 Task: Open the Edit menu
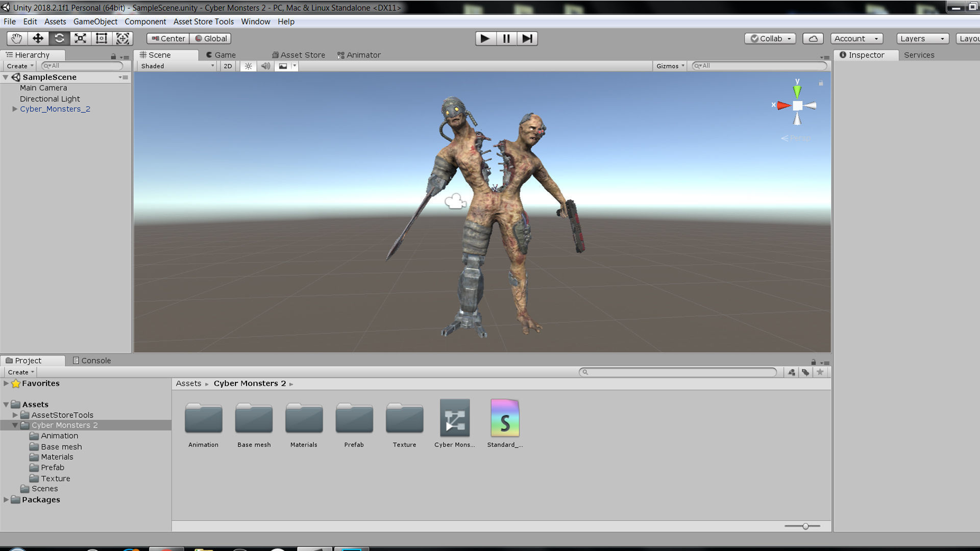tap(30, 21)
